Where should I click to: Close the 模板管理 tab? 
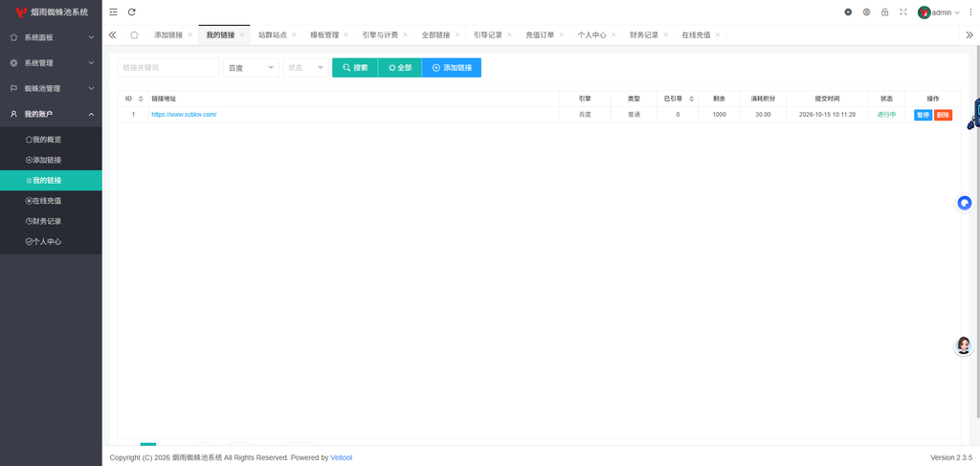(346, 35)
